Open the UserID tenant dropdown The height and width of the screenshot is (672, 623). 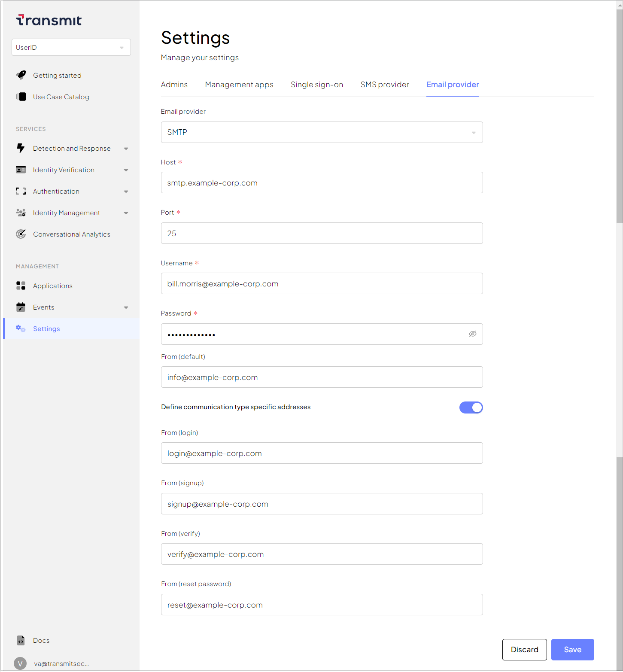click(71, 47)
